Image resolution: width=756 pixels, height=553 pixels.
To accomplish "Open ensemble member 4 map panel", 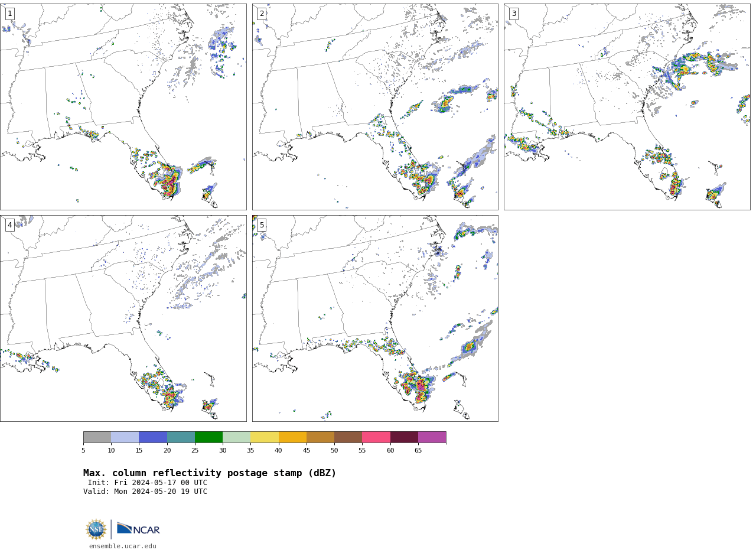I will tap(123, 318).
